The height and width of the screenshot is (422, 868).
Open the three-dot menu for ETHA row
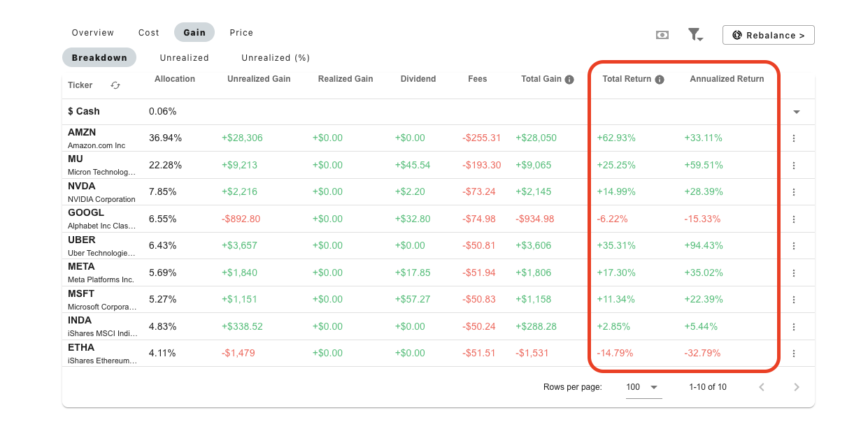(794, 353)
